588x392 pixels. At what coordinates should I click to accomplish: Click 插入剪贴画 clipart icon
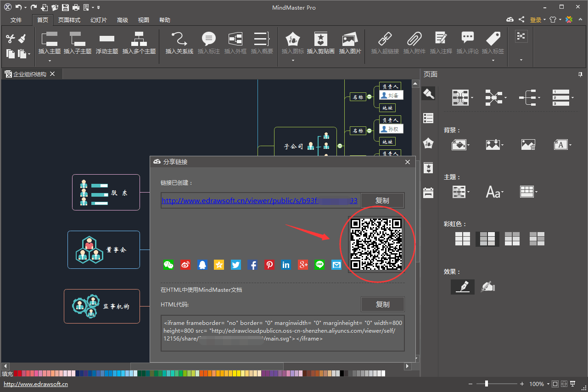[321, 39]
